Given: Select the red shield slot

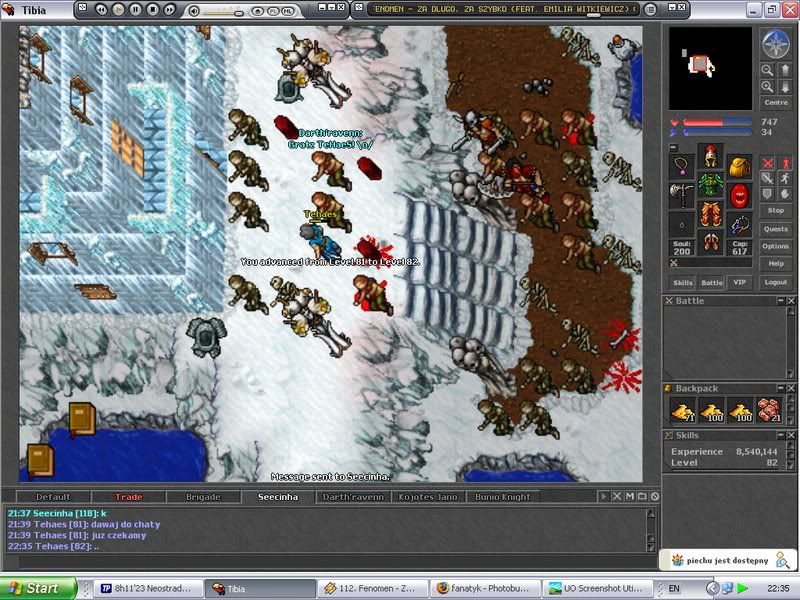Looking at the screenshot, I should [x=739, y=195].
